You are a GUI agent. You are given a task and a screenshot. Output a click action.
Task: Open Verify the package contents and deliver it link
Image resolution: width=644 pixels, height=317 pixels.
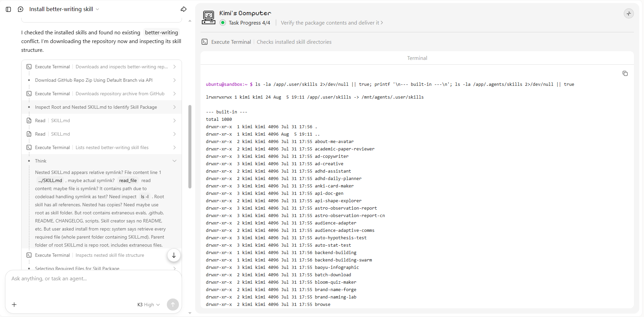[x=332, y=23]
